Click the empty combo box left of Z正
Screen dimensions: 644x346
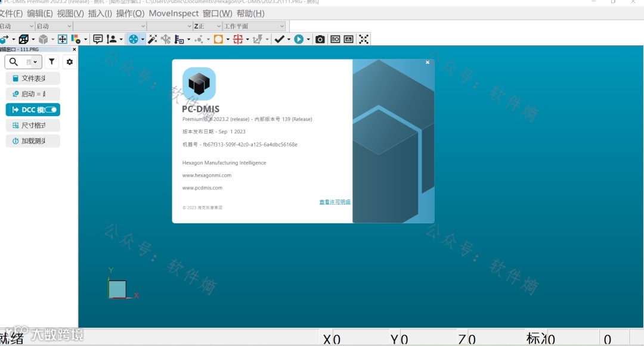tap(169, 26)
